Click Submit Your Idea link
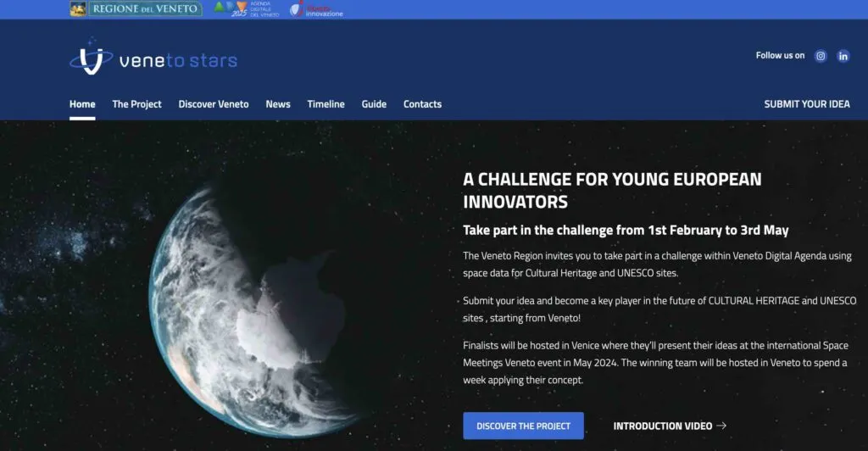Image resolution: width=868 pixels, height=451 pixels. (x=807, y=104)
